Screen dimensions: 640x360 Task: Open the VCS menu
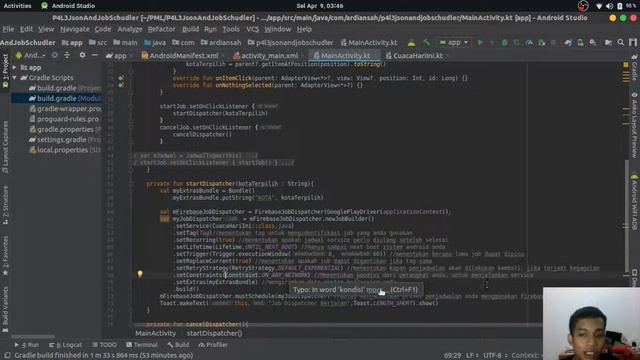(253, 29)
